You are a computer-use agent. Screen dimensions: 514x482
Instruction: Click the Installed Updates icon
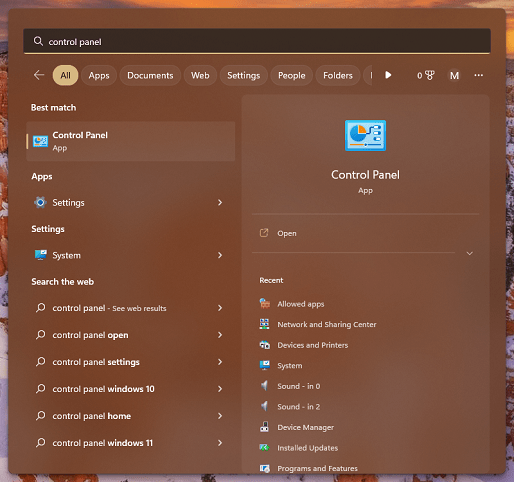(265, 447)
